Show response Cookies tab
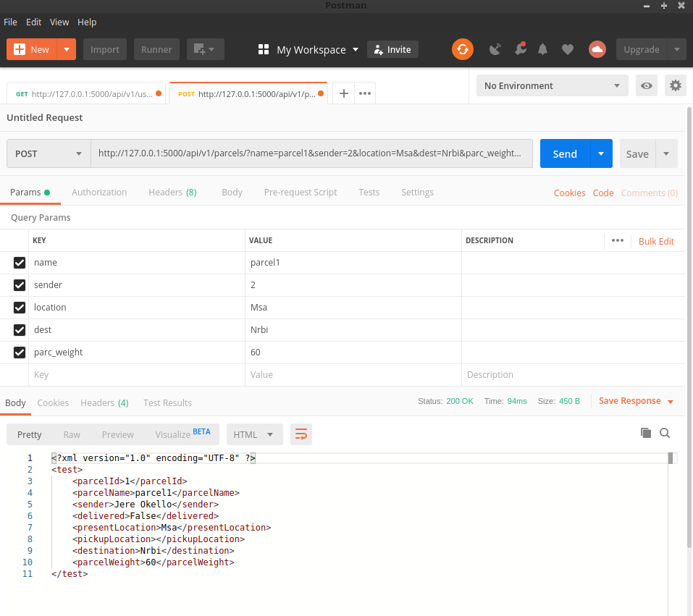This screenshot has height=616, width=693. [x=53, y=403]
